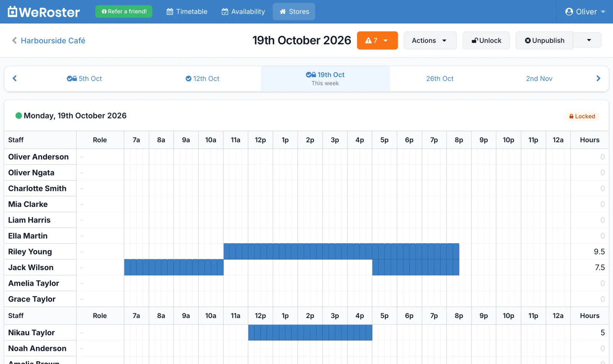Click the Refer a friend button
Screen dimensions: 613x364
pyautogui.click(x=124, y=11)
